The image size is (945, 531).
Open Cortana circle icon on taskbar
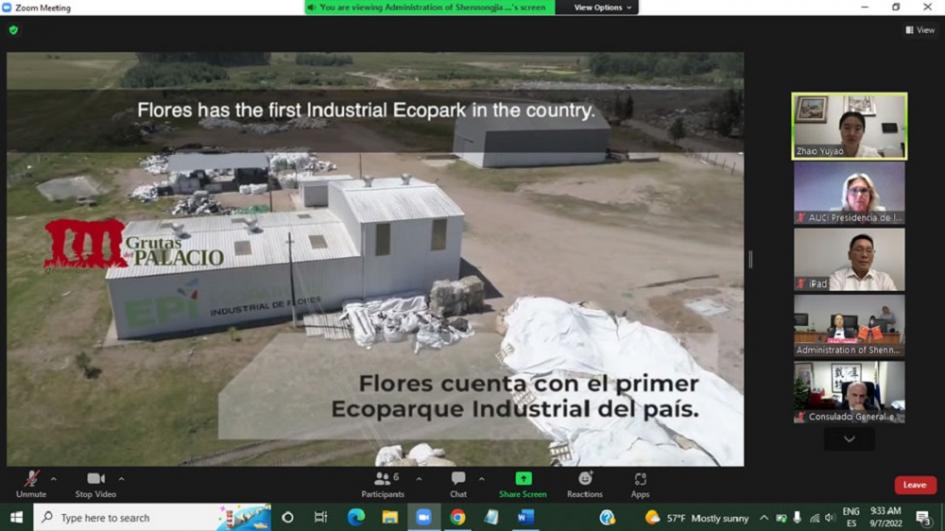coord(287,517)
